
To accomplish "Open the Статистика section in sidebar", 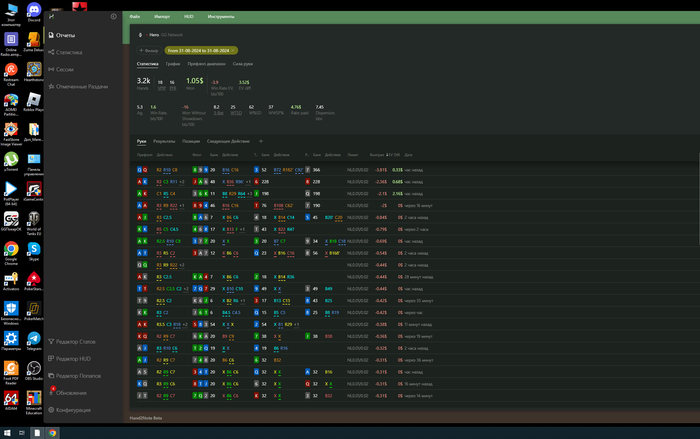I will pos(69,52).
